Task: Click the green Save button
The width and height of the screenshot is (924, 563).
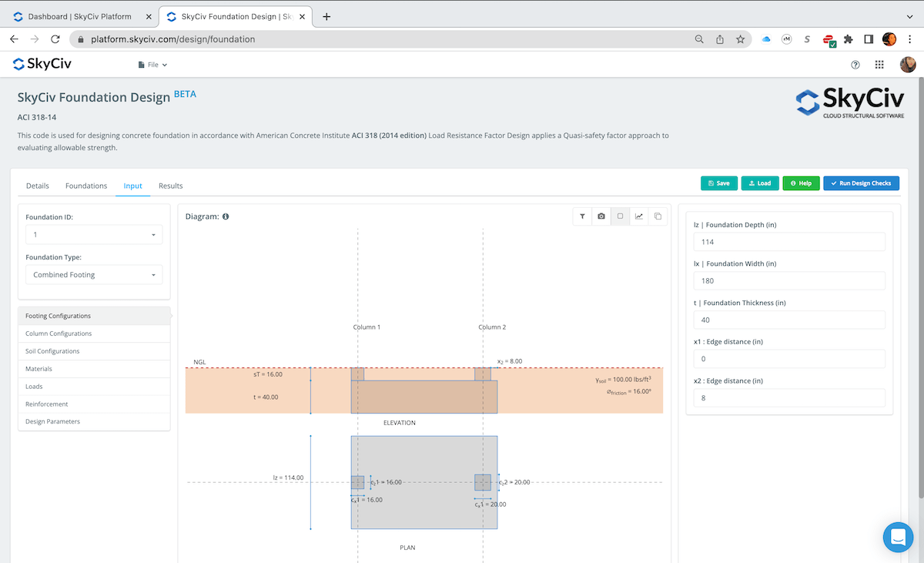Action: (x=718, y=183)
